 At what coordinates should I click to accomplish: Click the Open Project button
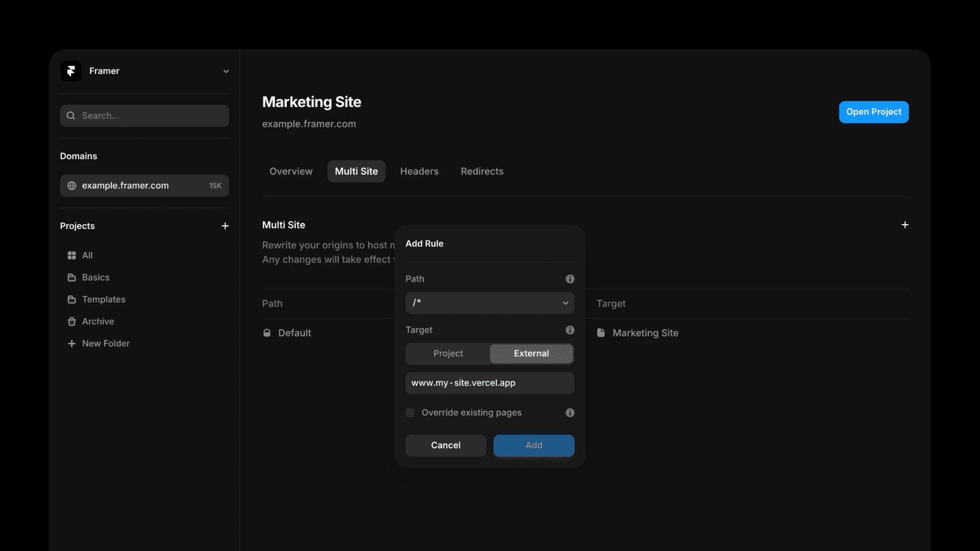(873, 112)
